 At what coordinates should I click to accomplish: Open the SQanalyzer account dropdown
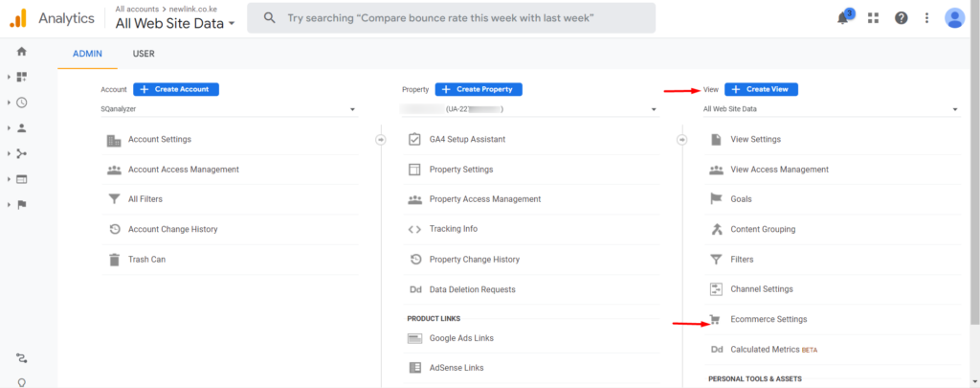[x=230, y=109]
